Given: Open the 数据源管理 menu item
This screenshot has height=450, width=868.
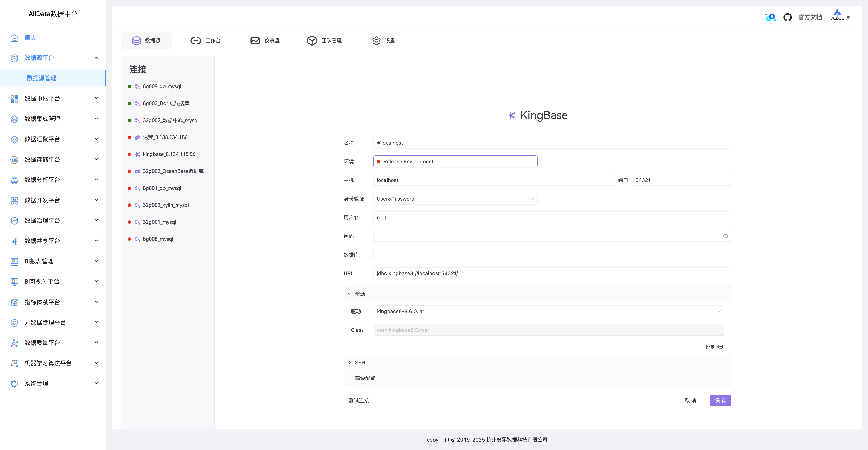Looking at the screenshot, I should tap(53, 78).
